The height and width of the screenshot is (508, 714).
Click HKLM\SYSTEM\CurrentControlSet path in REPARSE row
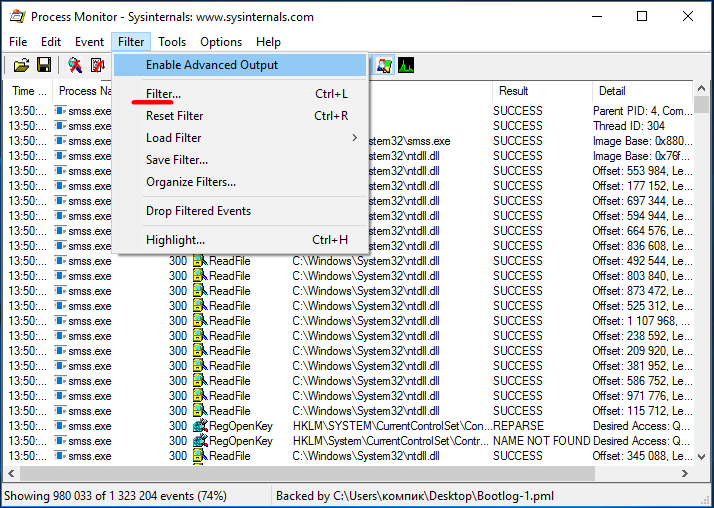392,426
